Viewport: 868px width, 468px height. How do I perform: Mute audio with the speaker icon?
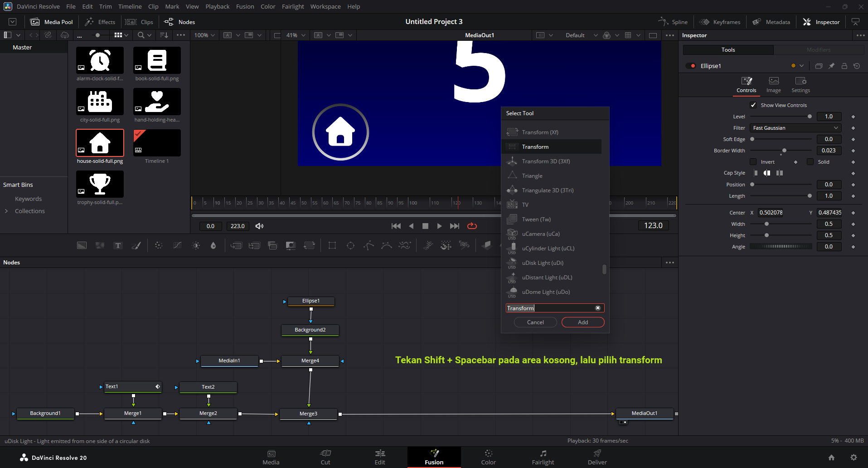pos(259,226)
